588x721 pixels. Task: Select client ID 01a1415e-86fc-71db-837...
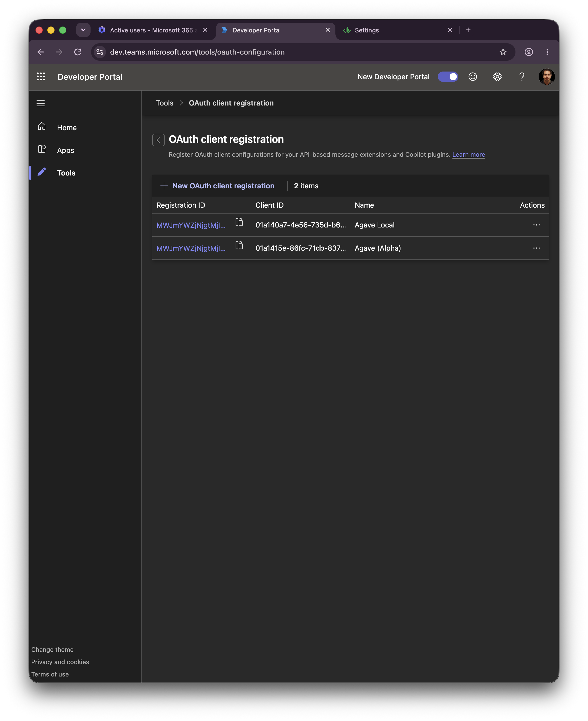click(301, 248)
